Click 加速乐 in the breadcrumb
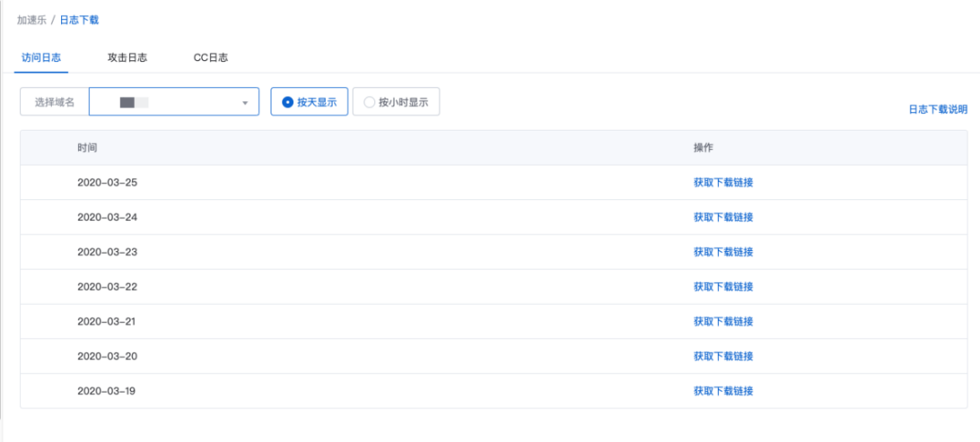 [32, 20]
